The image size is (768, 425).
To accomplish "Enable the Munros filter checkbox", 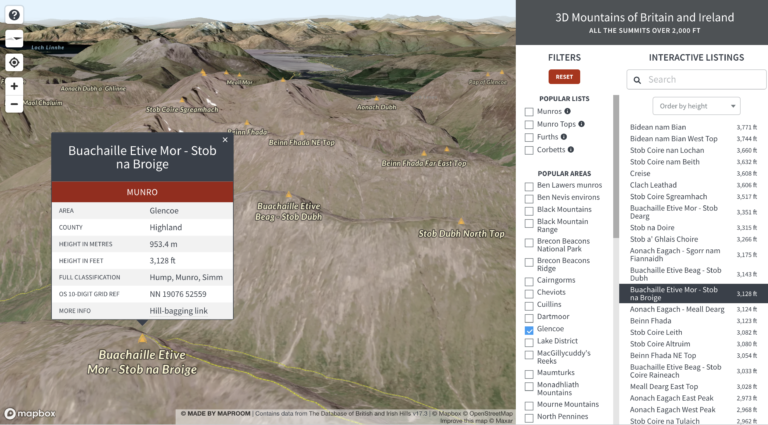I will (529, 112).
